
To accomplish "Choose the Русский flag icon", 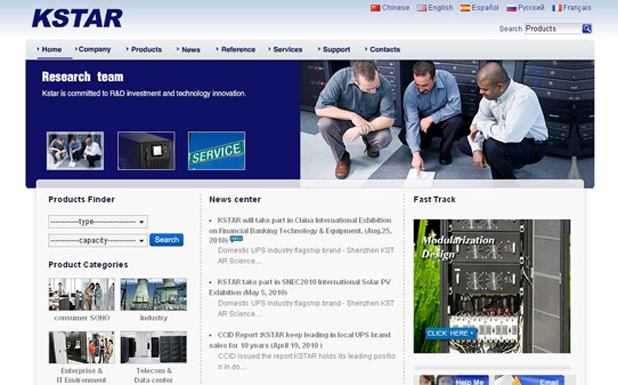I will [x=512, y=8].
